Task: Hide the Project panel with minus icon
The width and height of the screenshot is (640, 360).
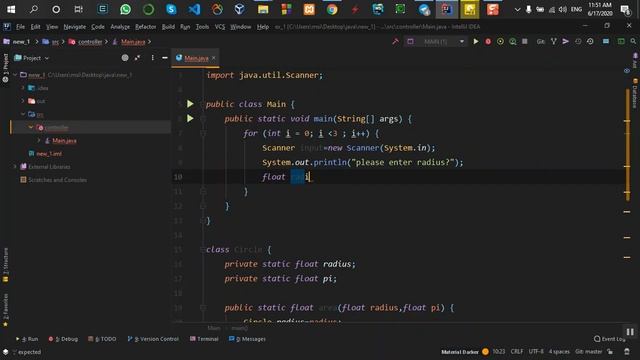Action: pos(164,58)
